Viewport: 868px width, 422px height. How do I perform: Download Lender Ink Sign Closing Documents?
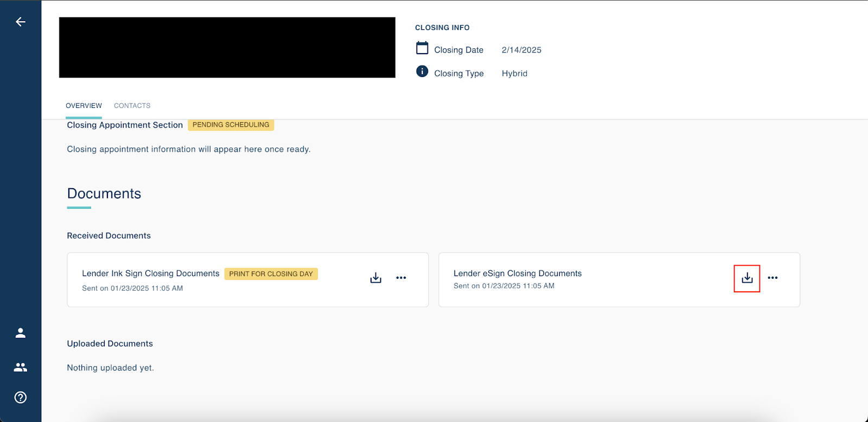coord(376,278)
